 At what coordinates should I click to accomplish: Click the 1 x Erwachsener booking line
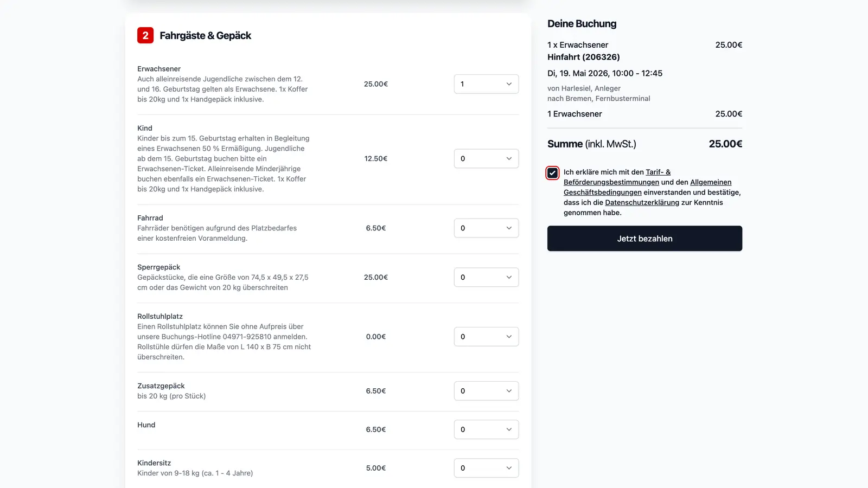click(x=578, y=45)
